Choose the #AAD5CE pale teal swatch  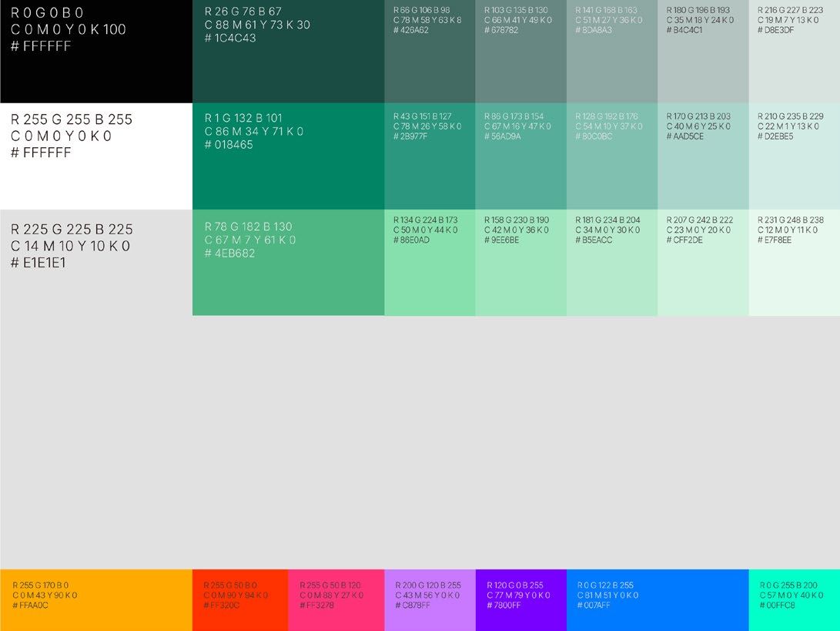(x=704, y=156)
